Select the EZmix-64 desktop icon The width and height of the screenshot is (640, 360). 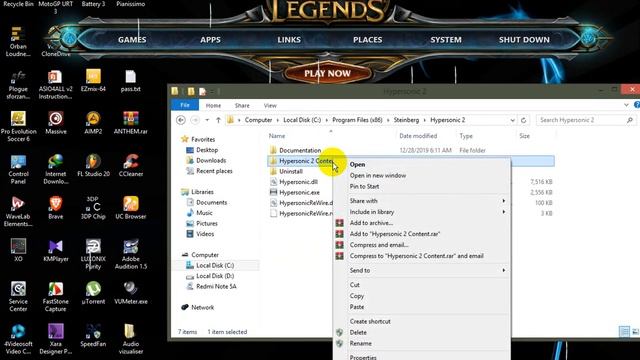(x=93, y=81)
